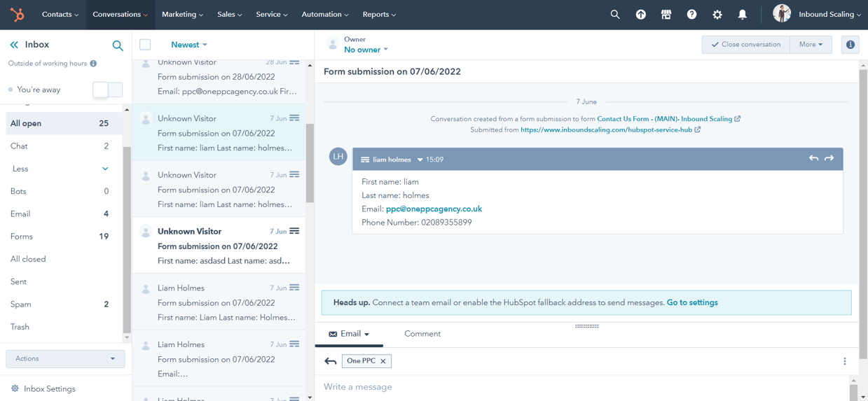Open Service menu
The image size is (868, 401).
(x=272, y=14)
